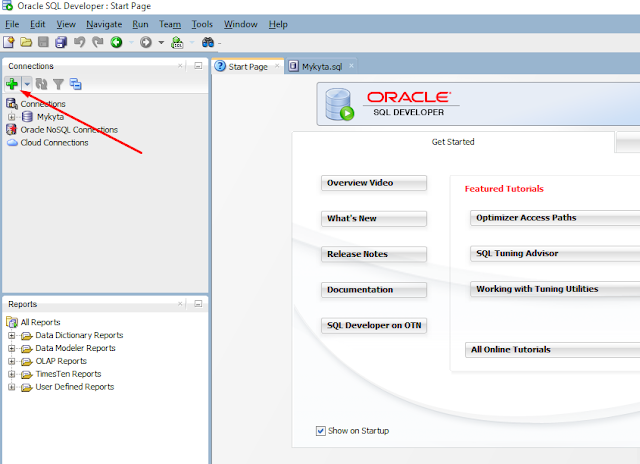Click Refresh connections icon

41,84
